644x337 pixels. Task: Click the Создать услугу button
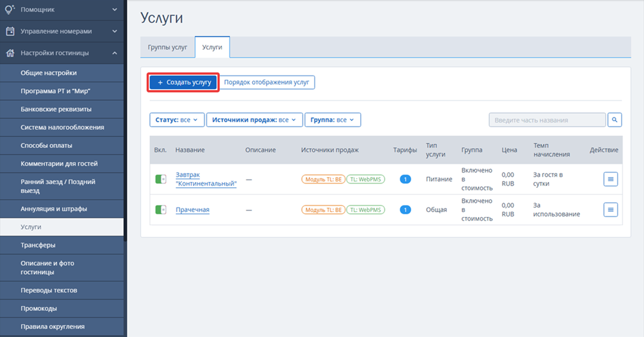point(184,82)
